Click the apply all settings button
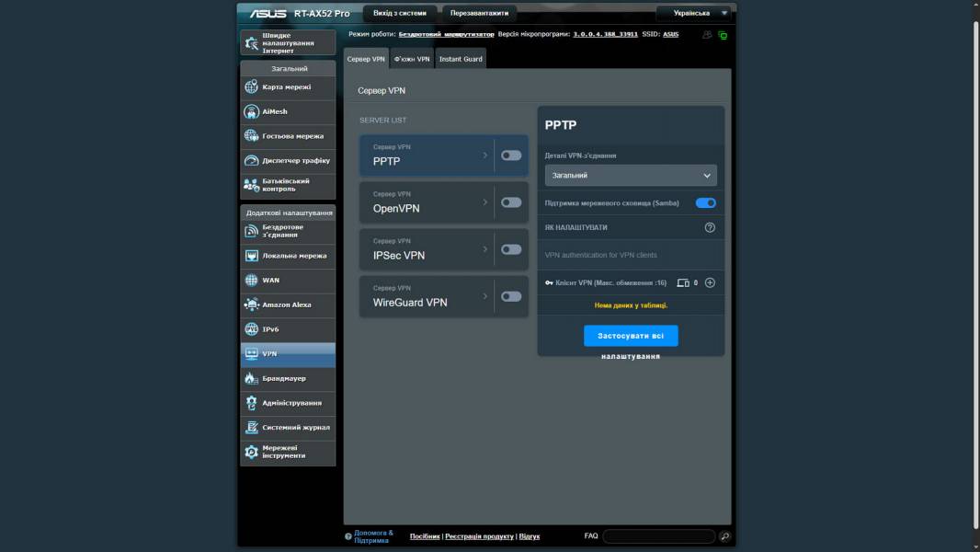 pyautogui.click(x=631, y=336)
